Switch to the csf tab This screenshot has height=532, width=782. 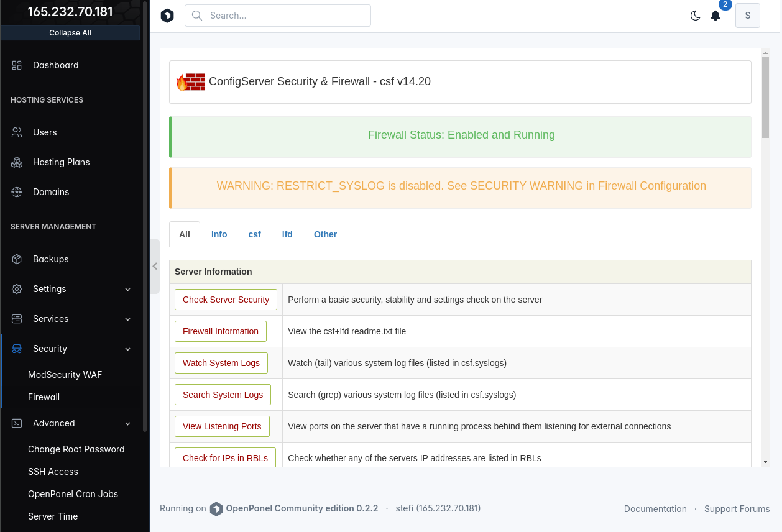254,234
